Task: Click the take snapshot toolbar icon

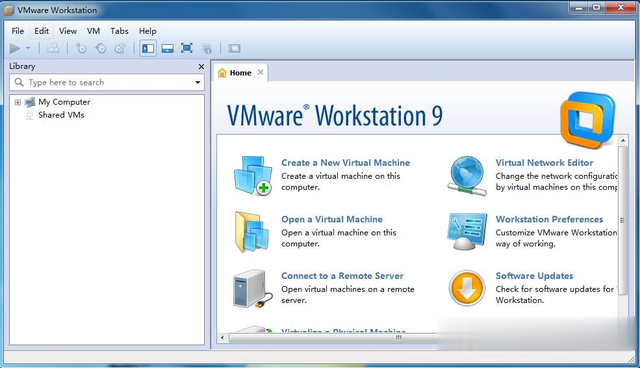Action: click(81, 49)
